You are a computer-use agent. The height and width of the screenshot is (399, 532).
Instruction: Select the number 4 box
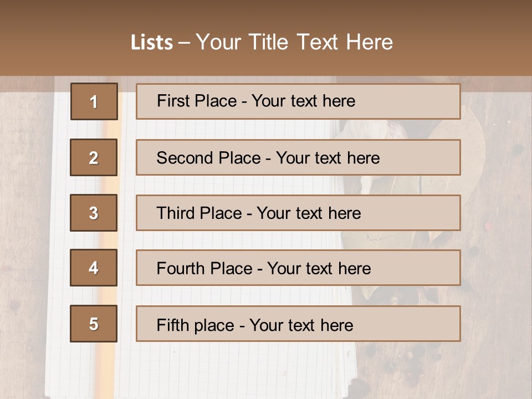tap(94, 268)
